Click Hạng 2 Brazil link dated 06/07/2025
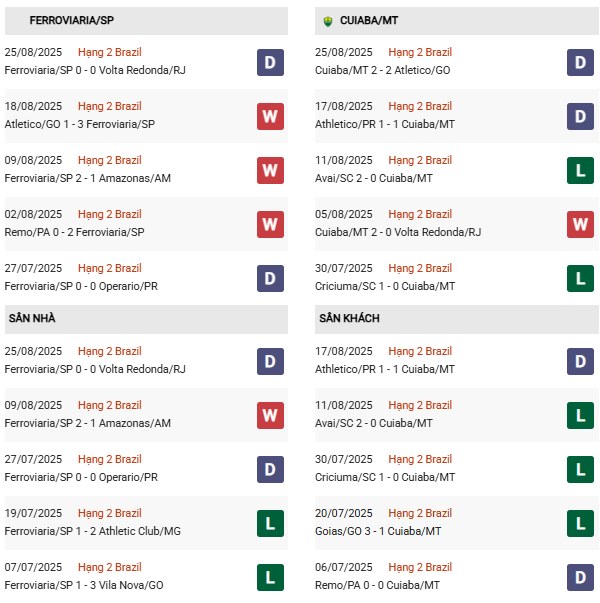This screenshot has width=600, height=603. 420,567
